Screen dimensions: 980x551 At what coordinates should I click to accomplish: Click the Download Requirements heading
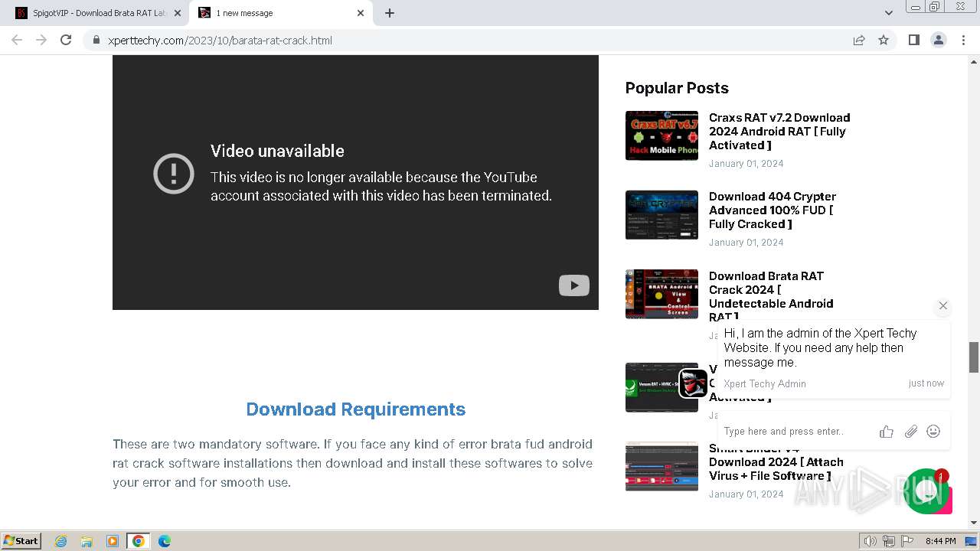[355, 409]
